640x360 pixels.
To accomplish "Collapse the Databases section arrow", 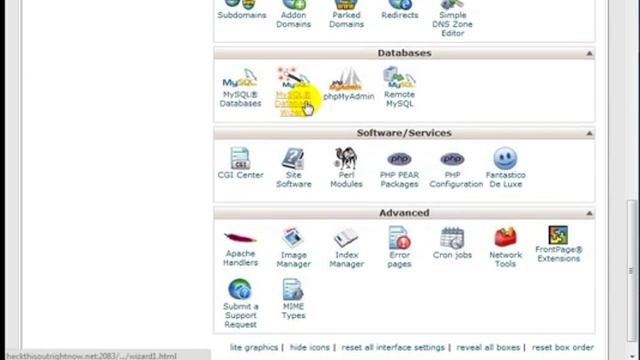I will (589, 53).
